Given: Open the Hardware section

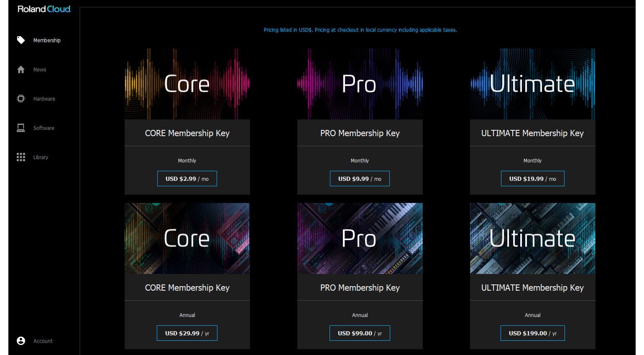Looking at the screenshot, I should point(44,99).
